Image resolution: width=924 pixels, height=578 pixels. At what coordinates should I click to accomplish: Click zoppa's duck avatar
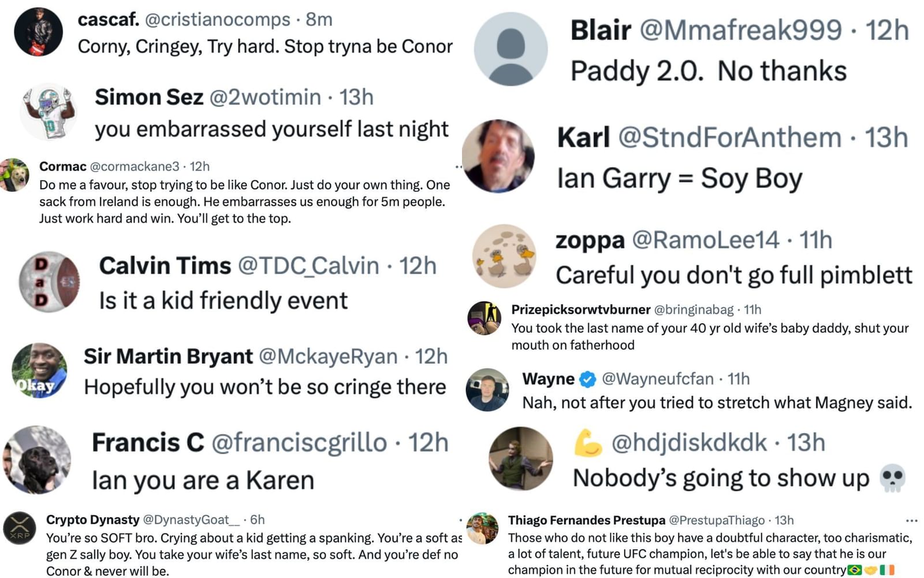click(505, 258)
